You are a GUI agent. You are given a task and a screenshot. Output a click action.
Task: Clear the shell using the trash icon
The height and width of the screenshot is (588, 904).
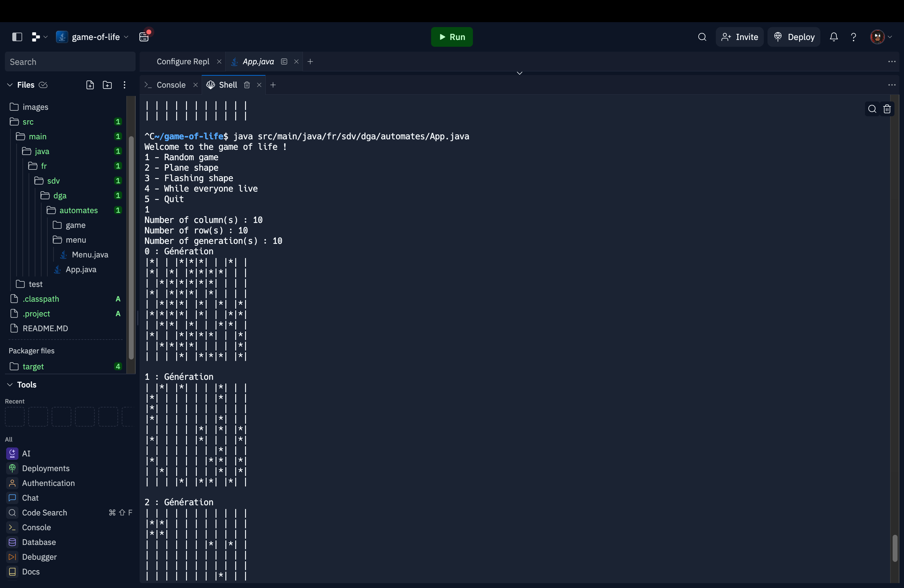pyautogui.click(x=887, y=109)
